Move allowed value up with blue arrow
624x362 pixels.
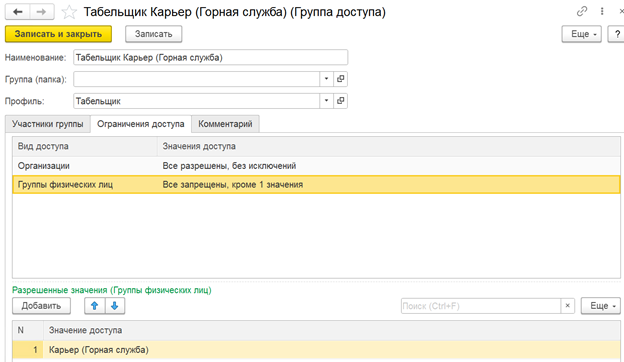click(x=95, y=306)
